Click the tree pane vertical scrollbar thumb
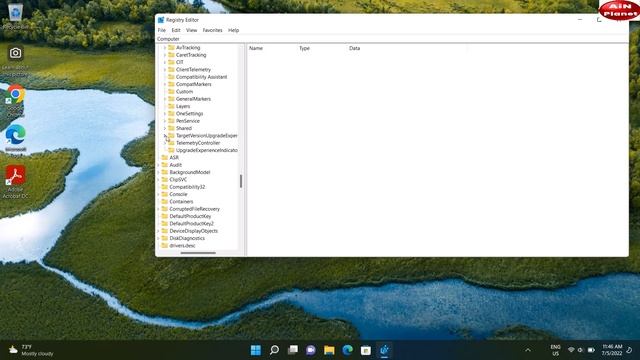 pyautogui.click(x=241, y=181)
